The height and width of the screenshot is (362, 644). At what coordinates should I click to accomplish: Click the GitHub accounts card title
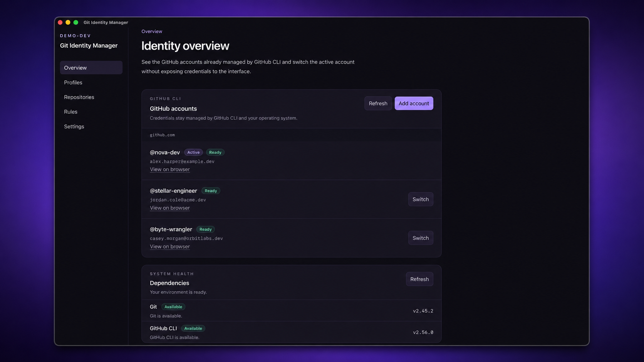coord(173,109)
